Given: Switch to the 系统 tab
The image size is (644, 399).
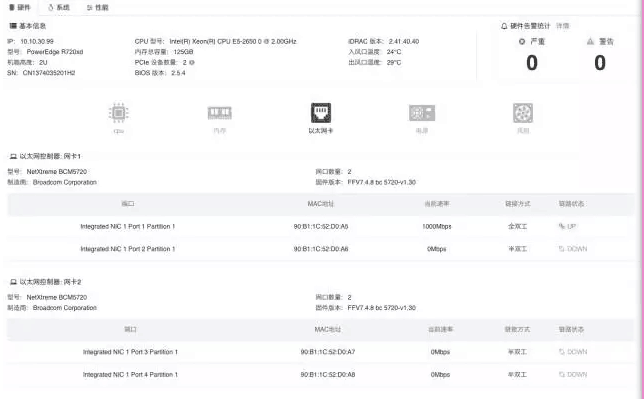Looking at the screenshot, I should 59,7.
